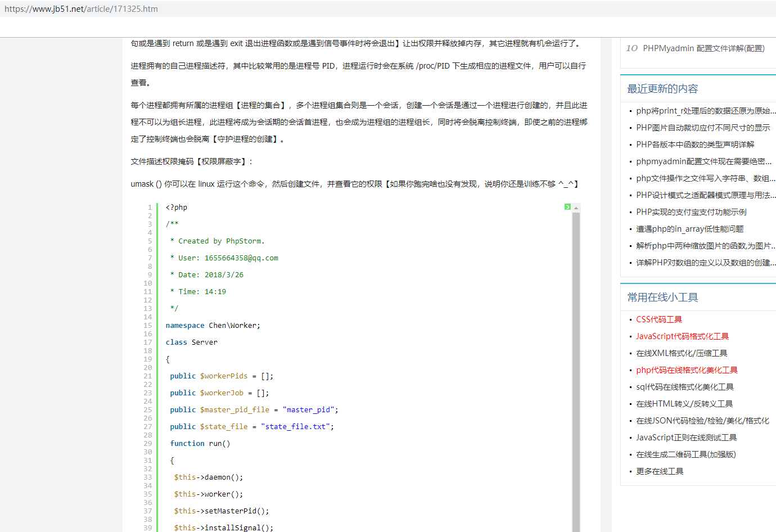Open the 在线JSON代码检验 tool link
Viewport: 776px width, 532px height.
coord(702,421)
